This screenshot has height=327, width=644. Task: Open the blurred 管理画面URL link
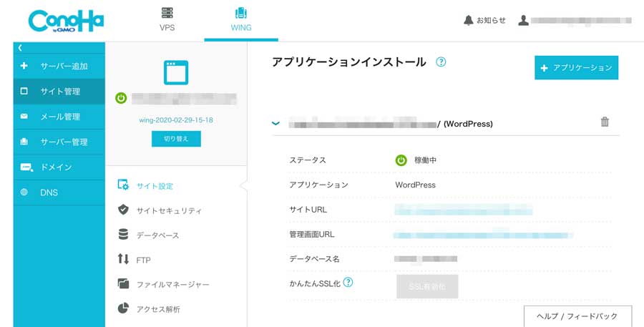[483, 235]
